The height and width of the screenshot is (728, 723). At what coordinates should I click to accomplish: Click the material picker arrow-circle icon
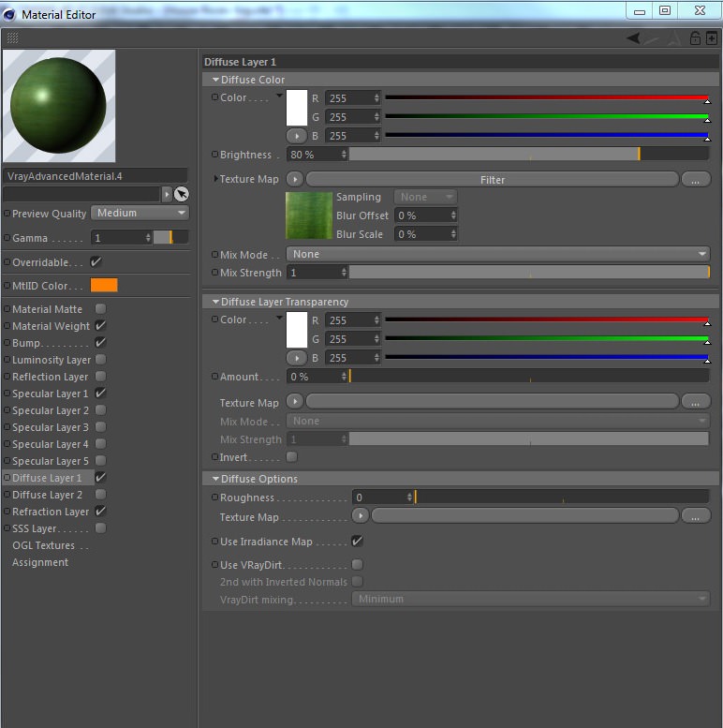[182, 194]
